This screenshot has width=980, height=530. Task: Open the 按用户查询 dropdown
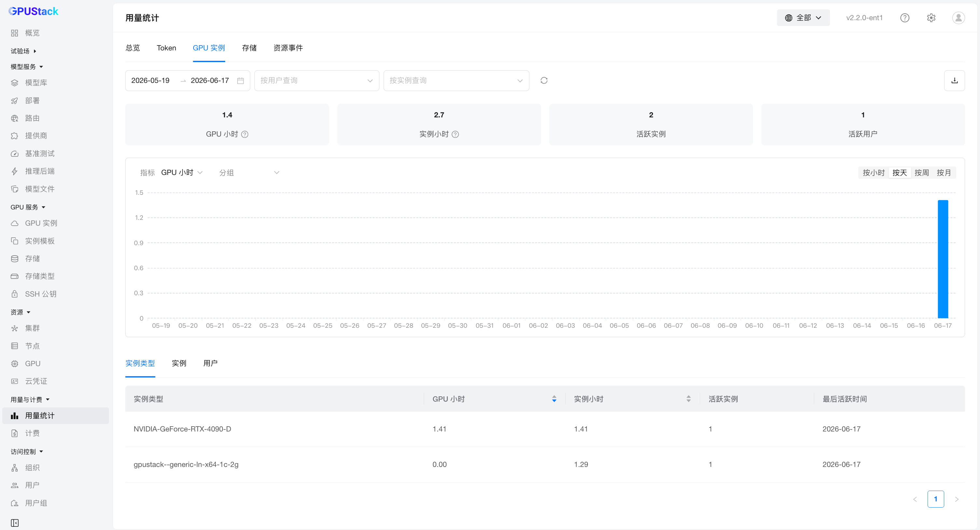tap(317, 81)
